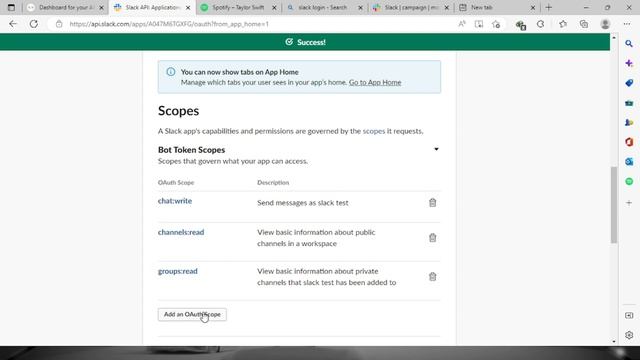Close the slack login - Search tab
The width and height of the screenshot is (640, 360).
tap(360, 8)
